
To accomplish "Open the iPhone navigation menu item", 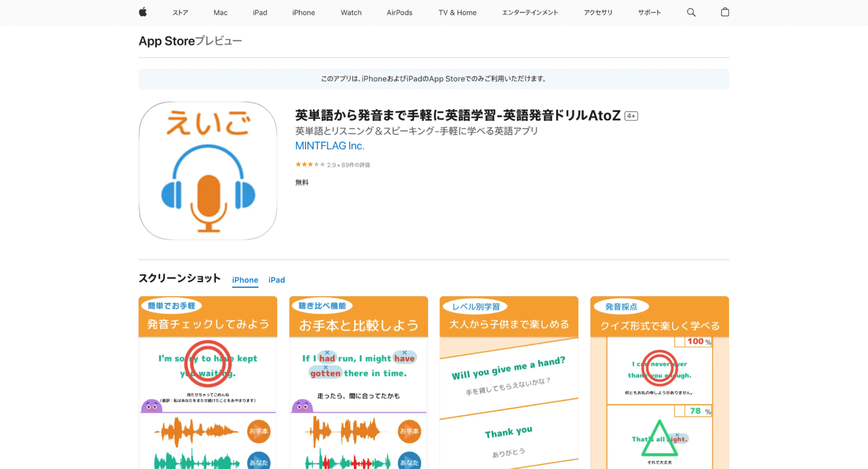I will [304, 13].
